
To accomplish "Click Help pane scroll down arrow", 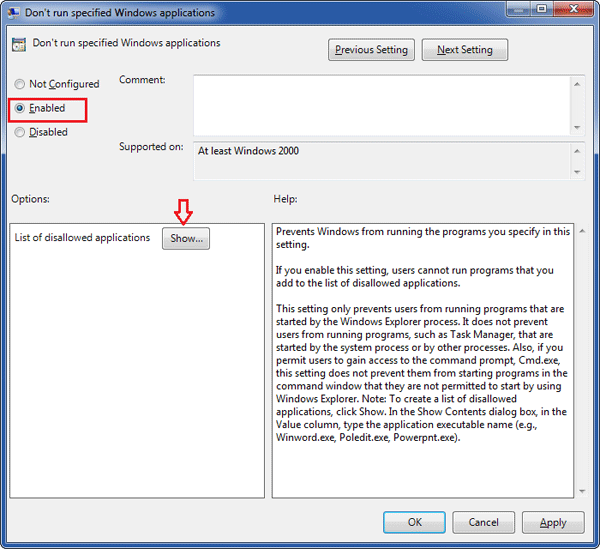I will click(582, 491).
